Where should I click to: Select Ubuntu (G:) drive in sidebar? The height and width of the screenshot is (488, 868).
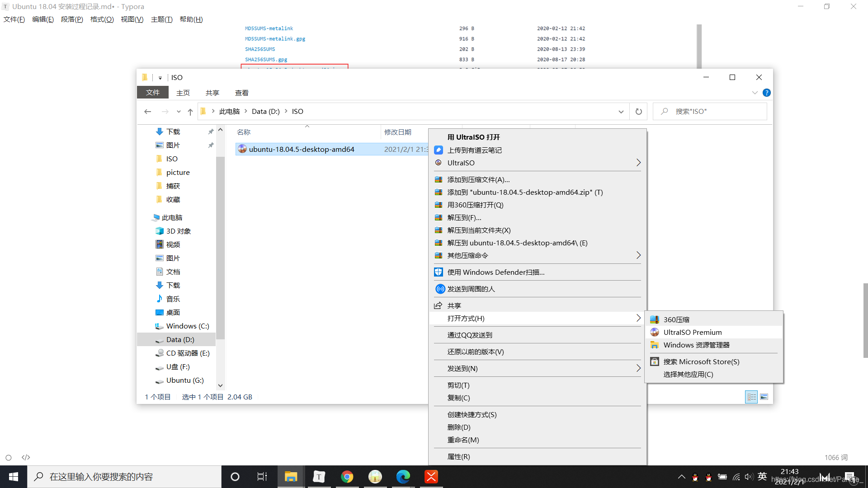pos(185,380)
